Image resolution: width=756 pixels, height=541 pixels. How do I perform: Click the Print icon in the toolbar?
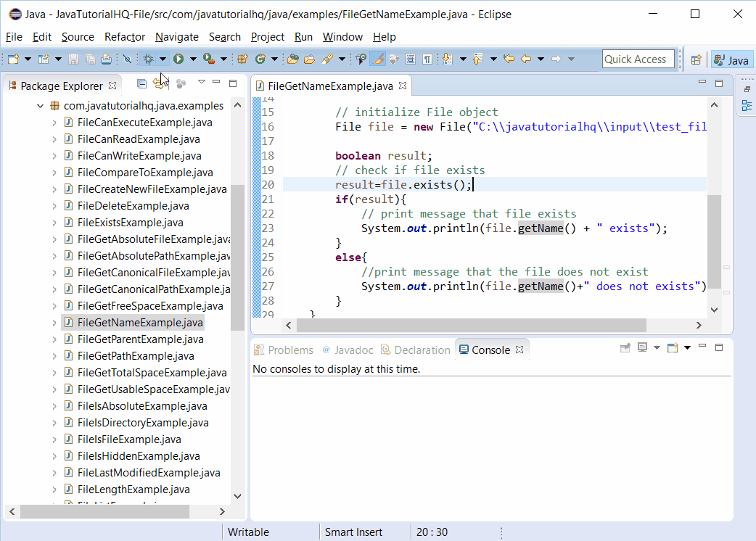[107, 59]
